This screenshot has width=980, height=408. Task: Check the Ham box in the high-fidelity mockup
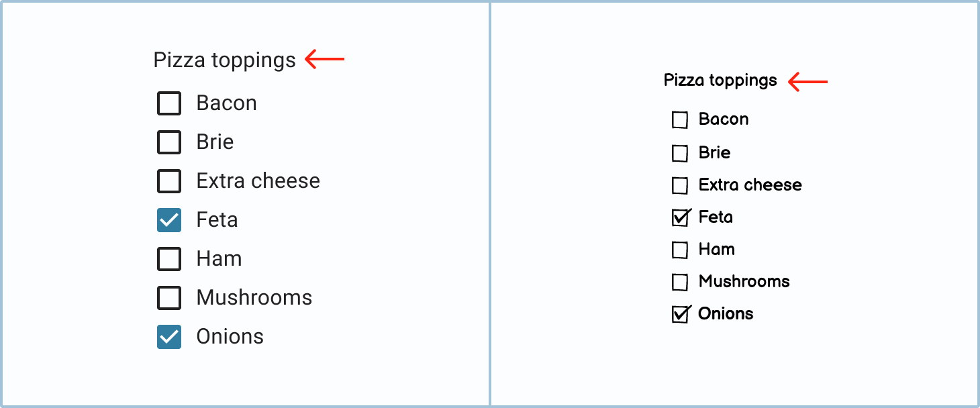coord(169,259)
